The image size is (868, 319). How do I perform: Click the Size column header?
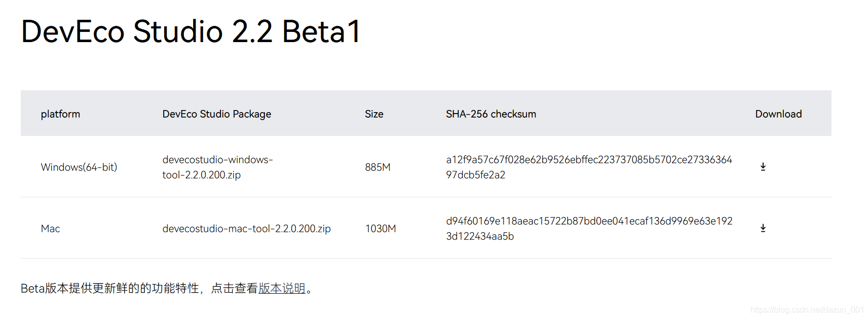(374, 114)
